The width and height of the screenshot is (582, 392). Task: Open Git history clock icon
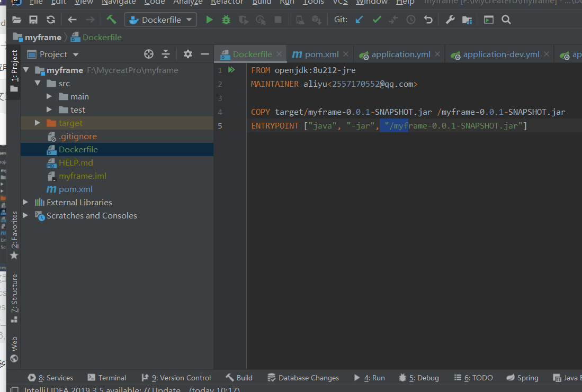pyautogui.click(x=411, y=20)
